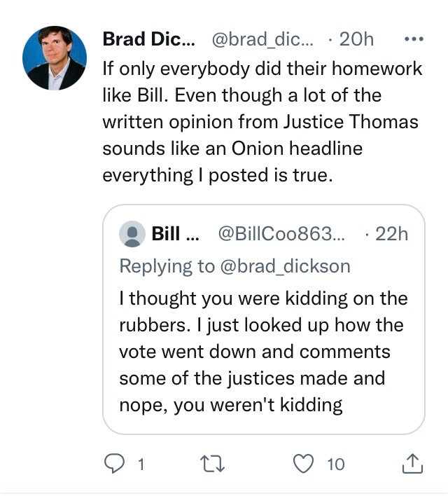Screen dimensions: 448x496
Task: Click the @BillCoo863... handle
Action: click(x=281, y=234)
